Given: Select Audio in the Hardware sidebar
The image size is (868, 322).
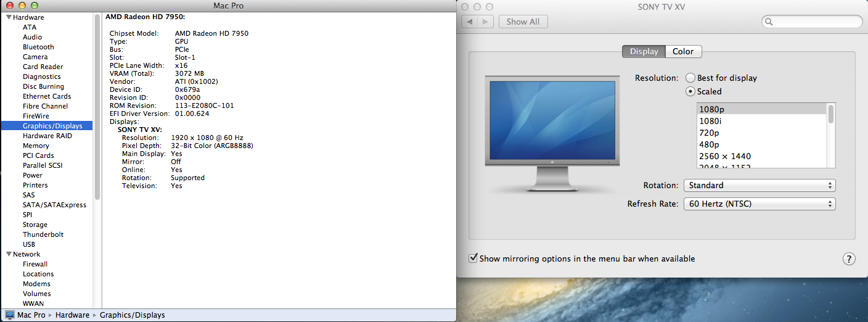Looking at the screenshot, I should pos(33,37).
